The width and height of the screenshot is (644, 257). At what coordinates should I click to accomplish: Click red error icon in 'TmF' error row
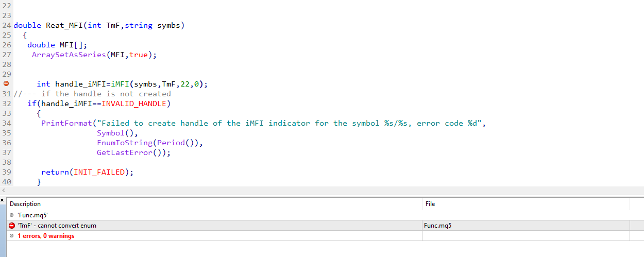12,225
